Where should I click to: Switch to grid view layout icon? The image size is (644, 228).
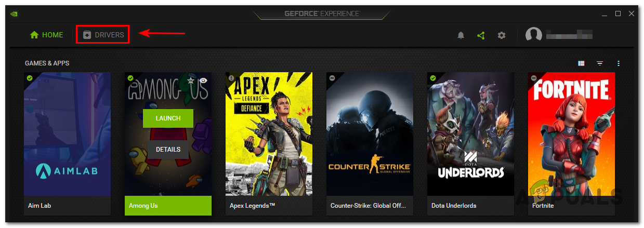[x=581, y=63]
